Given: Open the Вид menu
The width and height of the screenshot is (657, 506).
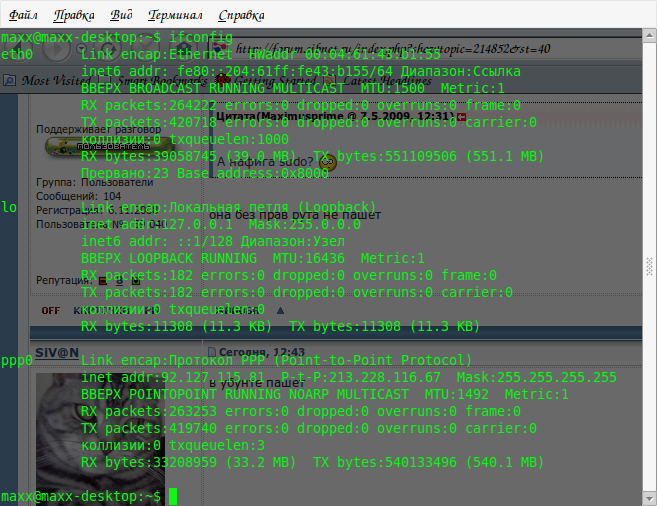Looking at the screenshot, I should [121, 15].
